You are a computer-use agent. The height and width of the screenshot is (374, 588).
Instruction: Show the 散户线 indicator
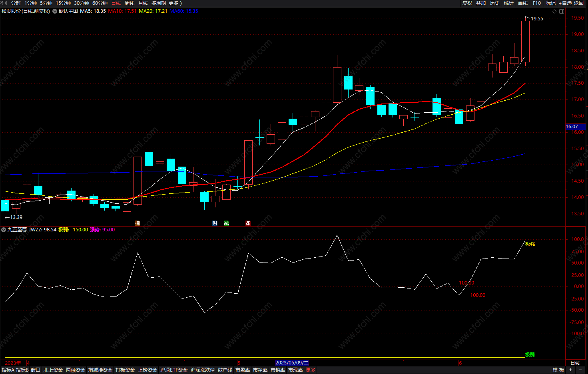(225, 370)
